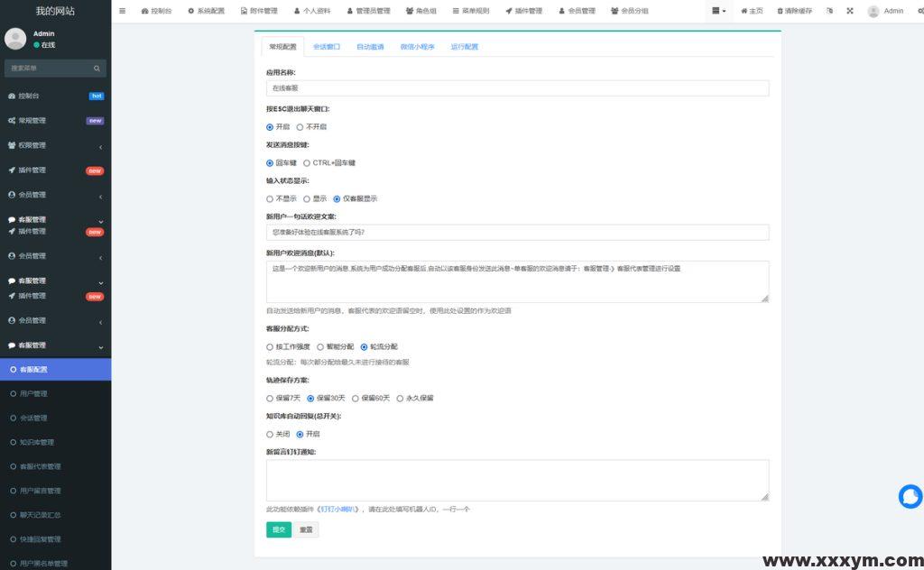
Task: Open the floating blue chat bubble icon
Action: tap(910, 496)
